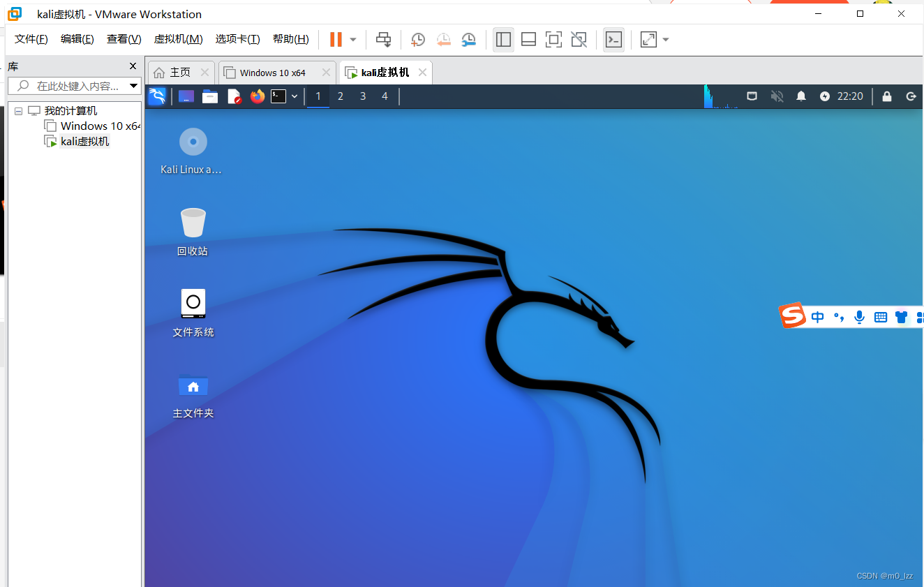The width and height of the screenshot is (924, 587).
Task: Open the terminal emulator in Kali panel
Action: click(278, 96)
